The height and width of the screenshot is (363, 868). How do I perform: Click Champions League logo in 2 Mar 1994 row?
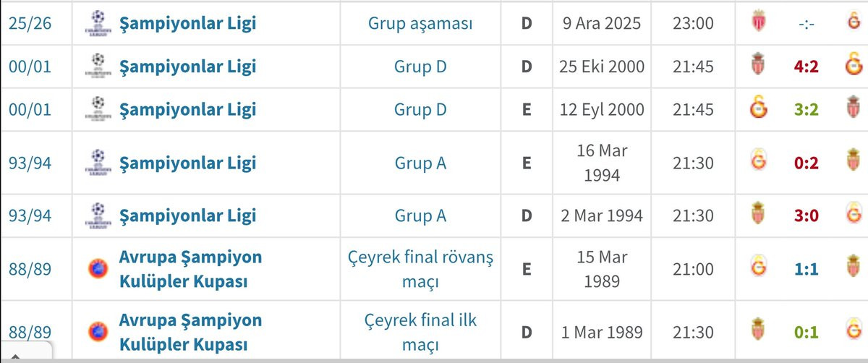click(x=98, y=215)
